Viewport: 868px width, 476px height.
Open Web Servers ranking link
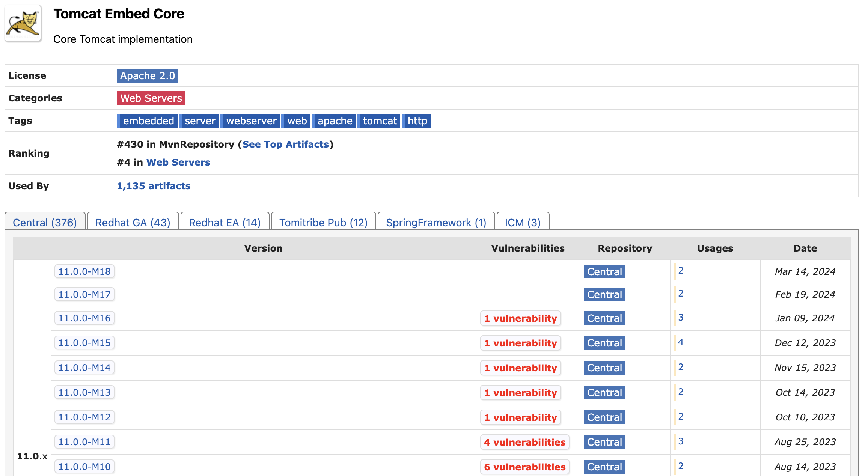178,162
